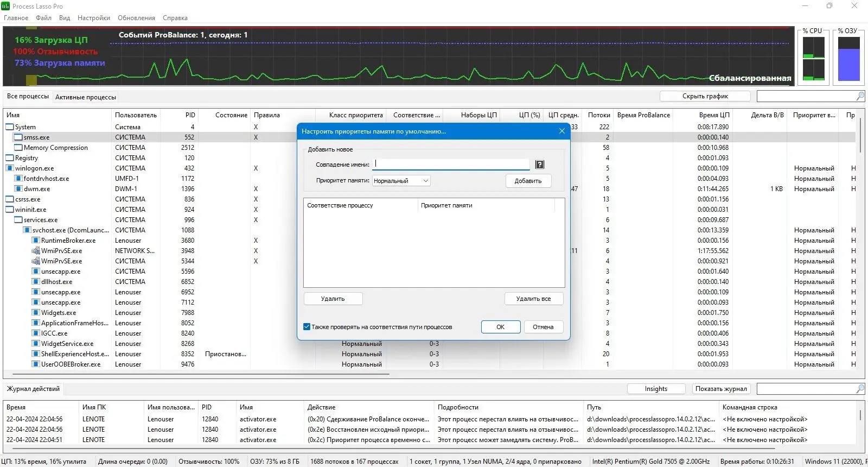This screenshot has width=868, height=467.
Task: Click the 'Приоритет памяти' column header in dialog
Action: click(486, 205)
